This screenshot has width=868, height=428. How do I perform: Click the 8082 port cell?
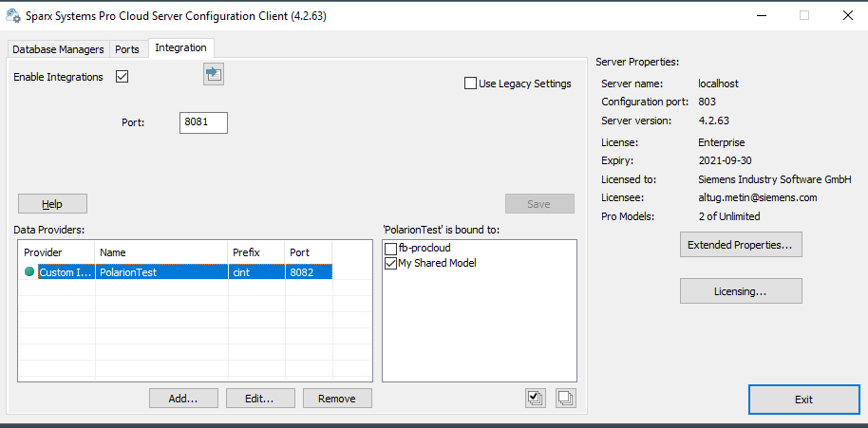click(x=309, y=272)
